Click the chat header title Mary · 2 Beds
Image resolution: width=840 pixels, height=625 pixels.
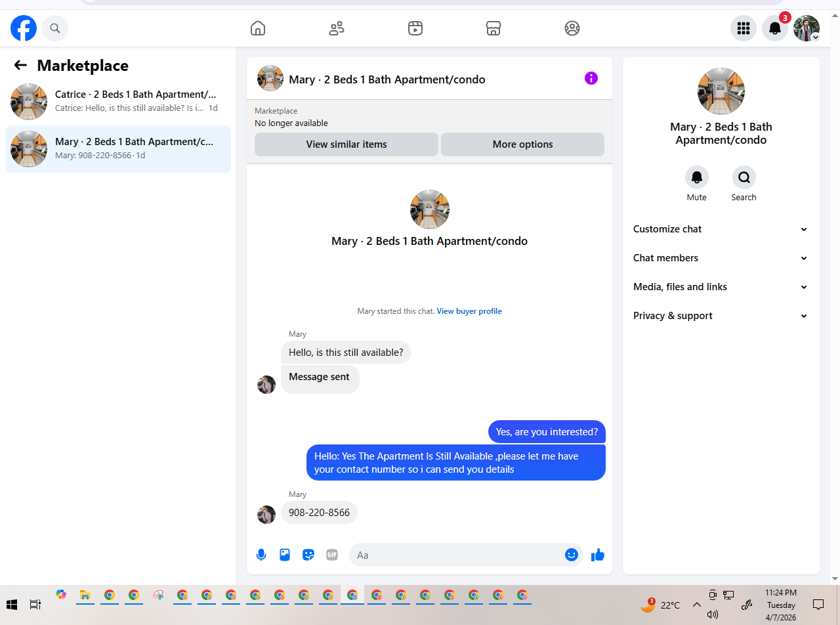(x=387, y=79)
